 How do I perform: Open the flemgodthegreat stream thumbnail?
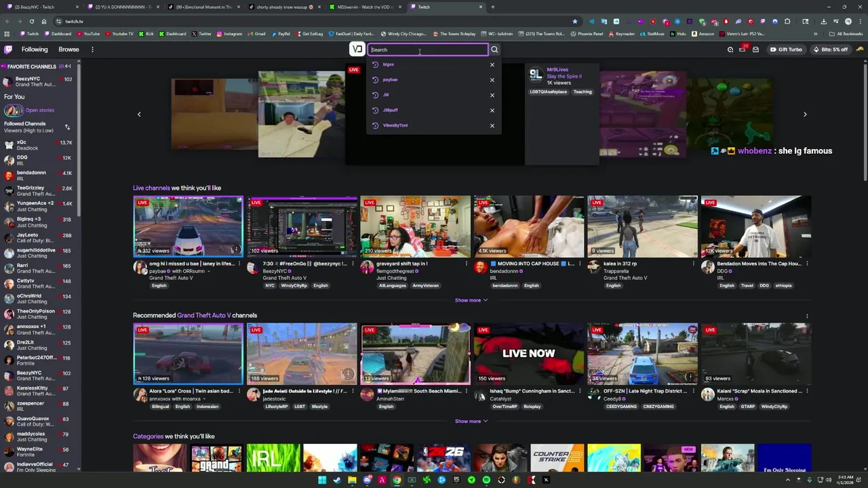point(415,226)
